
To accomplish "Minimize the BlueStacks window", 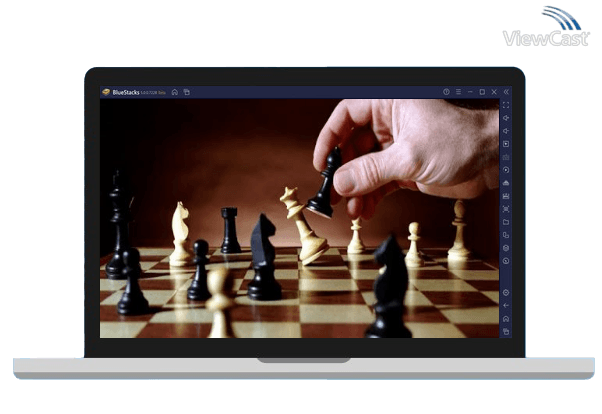I will [470, 92].
